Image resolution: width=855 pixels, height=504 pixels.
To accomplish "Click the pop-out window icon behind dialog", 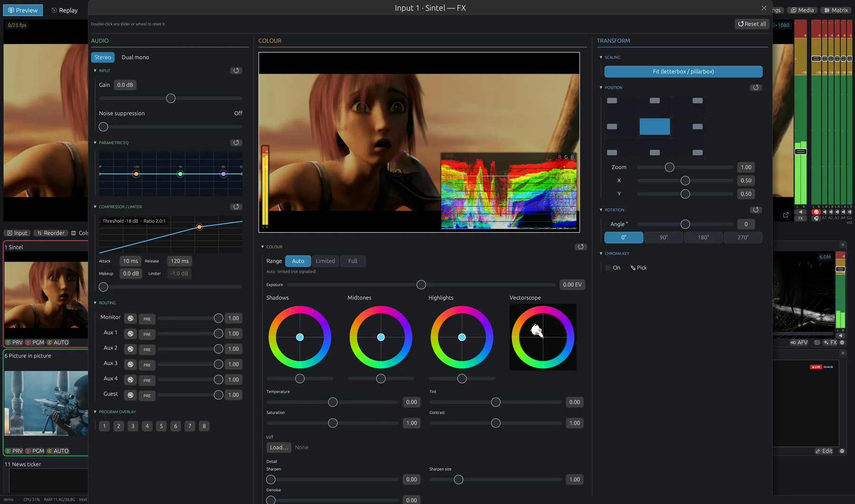I will pyautogui.click(x=786, y=215).
